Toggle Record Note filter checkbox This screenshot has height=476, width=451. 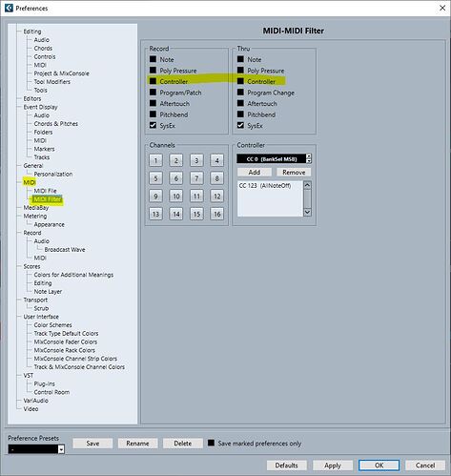click(x=154, y=59)
